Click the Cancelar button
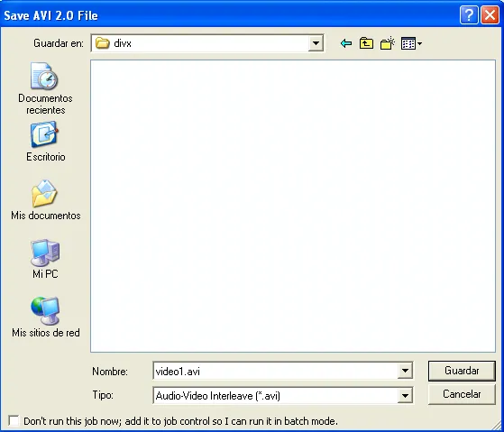The width and height of the screenshot is (504, 432). (x=462, y=394)
